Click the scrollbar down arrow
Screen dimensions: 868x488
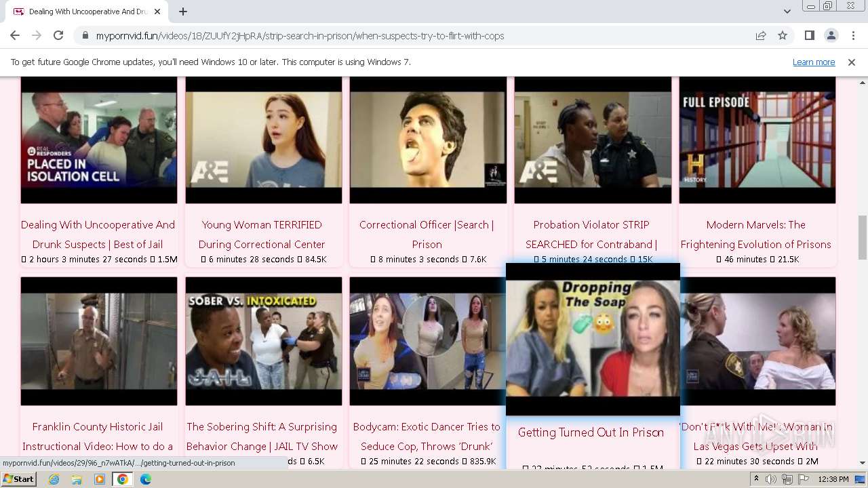click(x=862, y=463)
